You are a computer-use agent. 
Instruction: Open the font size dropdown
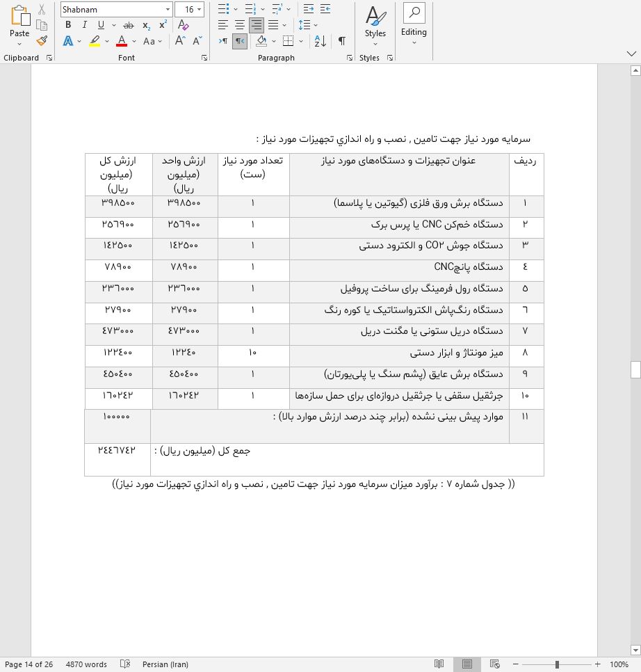point(200,10)
